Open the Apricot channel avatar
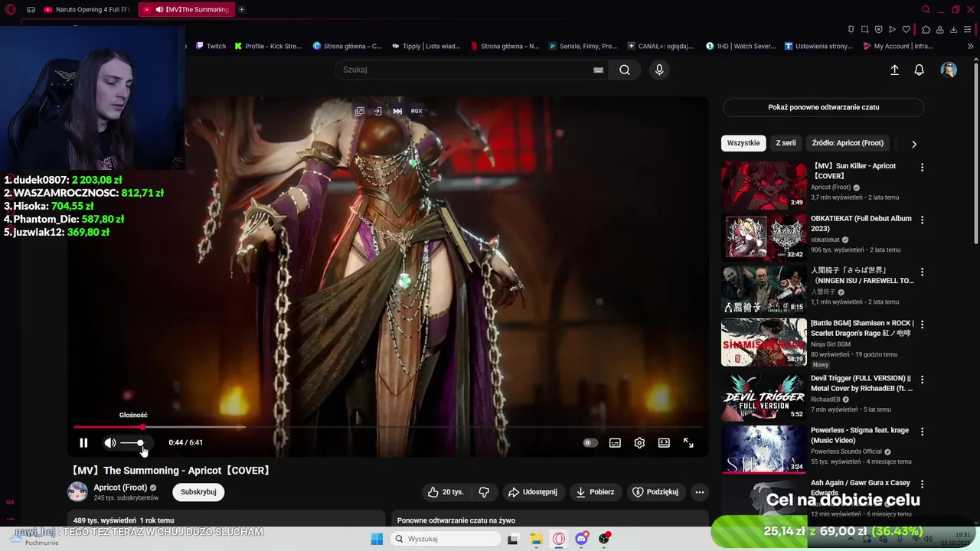Screen dimensions: 980x551 point(77,492)
